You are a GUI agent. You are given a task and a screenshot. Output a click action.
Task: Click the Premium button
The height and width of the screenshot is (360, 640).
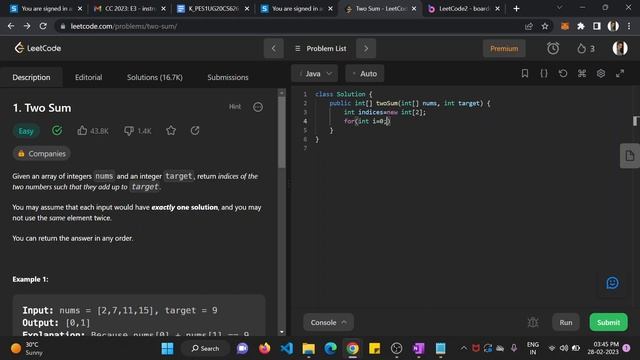point(504,49)
